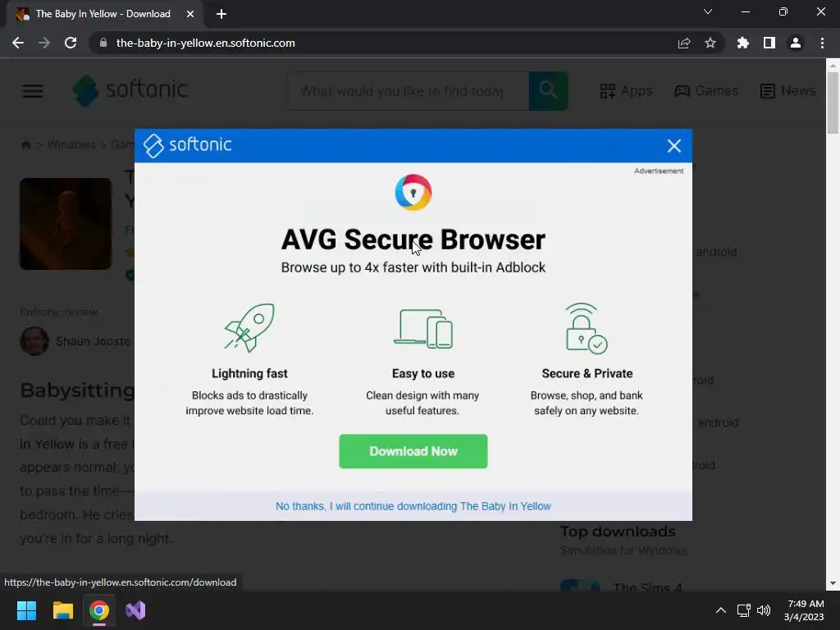
Task: Click the Softonic site logo
Action: [x=130, y=90]
